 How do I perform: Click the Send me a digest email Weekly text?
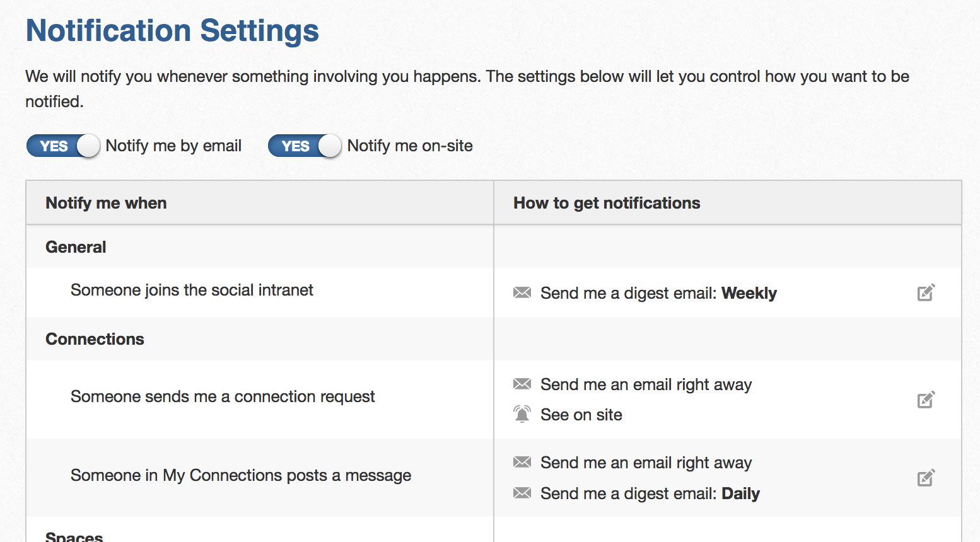click(x=658, y=293)
